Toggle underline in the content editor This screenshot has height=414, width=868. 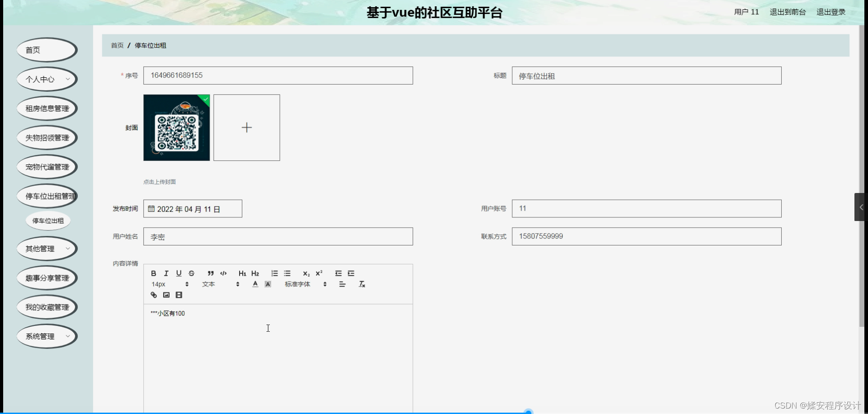(x=179, y=273)
